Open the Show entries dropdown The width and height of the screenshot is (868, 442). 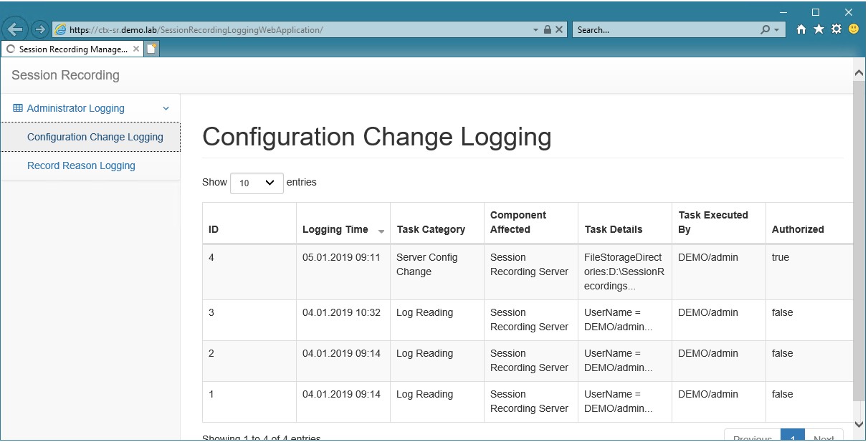[256, 183]
